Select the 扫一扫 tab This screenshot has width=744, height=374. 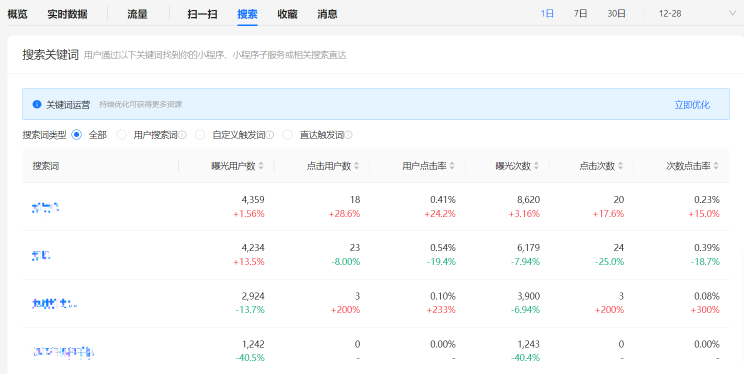click(x=202, y=14)
